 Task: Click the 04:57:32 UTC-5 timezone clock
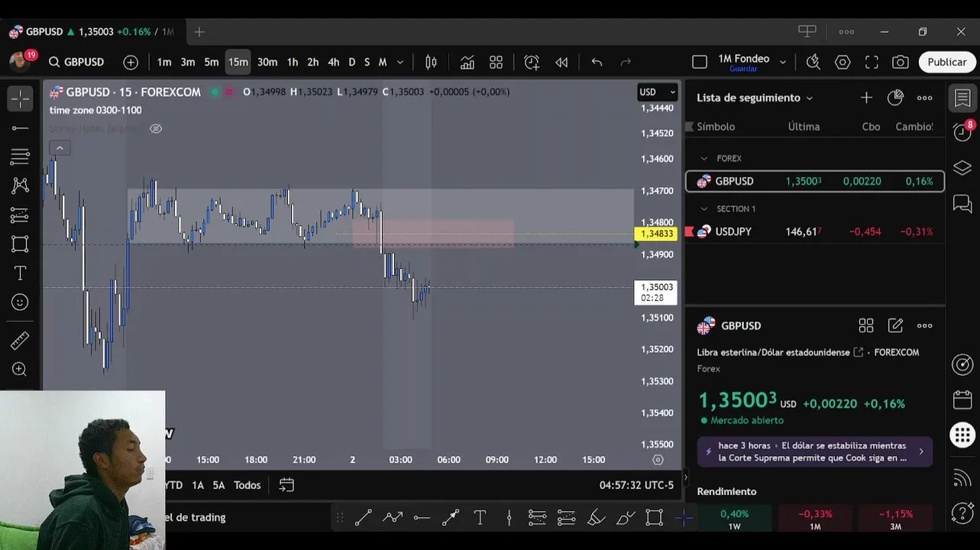636,485
